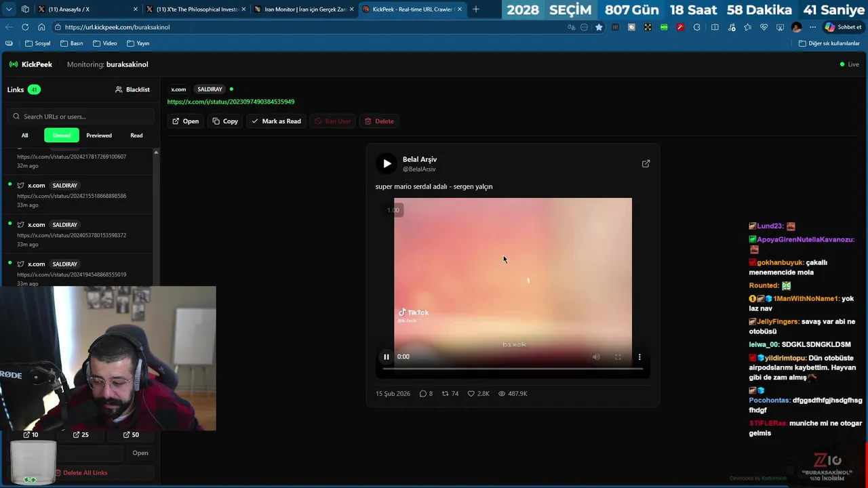Open the tab search dropdown arrow

point(9,9)
